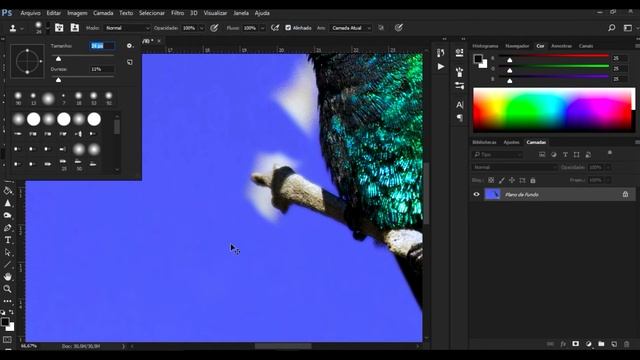Expand the Opacidade 100% arrow in options bar
Screen dimensions: 640x360
[x=201, y=28]
